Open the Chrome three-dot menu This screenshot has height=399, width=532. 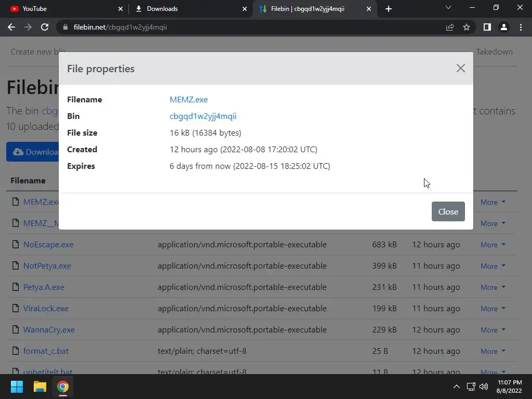click(x=521, y=27)
